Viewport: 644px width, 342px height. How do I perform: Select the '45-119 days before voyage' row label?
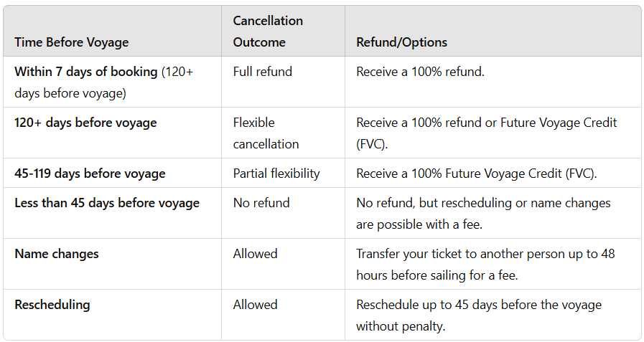click(90, 174)
